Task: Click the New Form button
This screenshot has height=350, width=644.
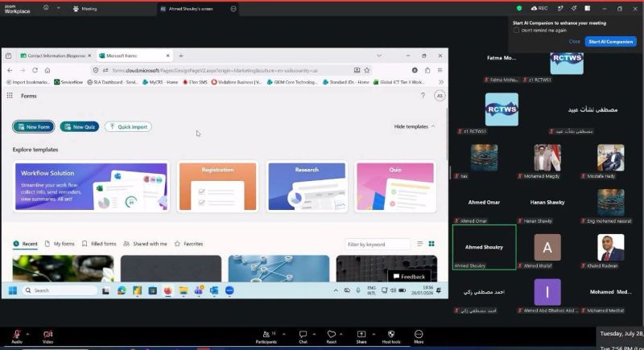Action: click(x=33, y=127)
